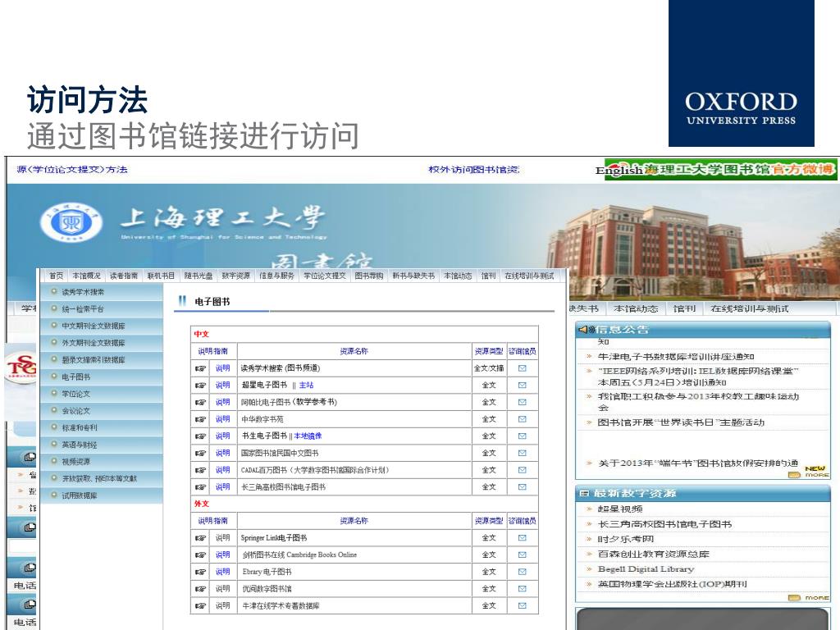Viewport: 840px width, 630px height.
Task: Open the 新书与缺失书 navigation tab
Action: click(x=413, y=276)
